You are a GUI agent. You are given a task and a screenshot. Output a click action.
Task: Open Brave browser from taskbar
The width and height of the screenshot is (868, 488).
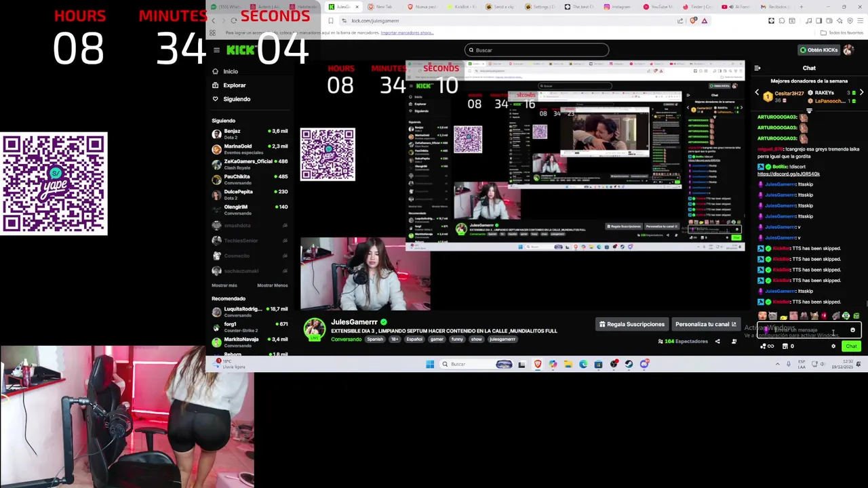(538, 364)
